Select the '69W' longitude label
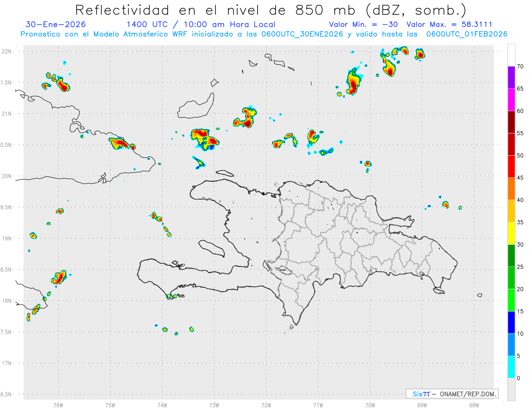Viewport: 532px width, 411px height. pyautogui.click(x=422, y=405)
